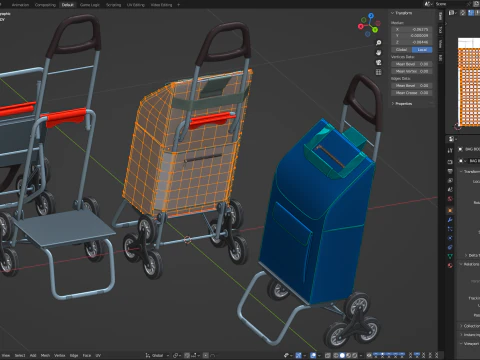Open the Physics properties tab icon
Image resolution: width=480 pixels, height=360 pixels.
pos(450,238)
